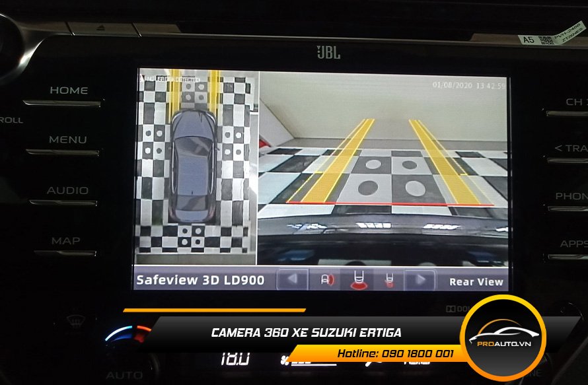The image size is (588, 385).
Task: Tap the left arrow in the view selector
Action: coord(292,280)
